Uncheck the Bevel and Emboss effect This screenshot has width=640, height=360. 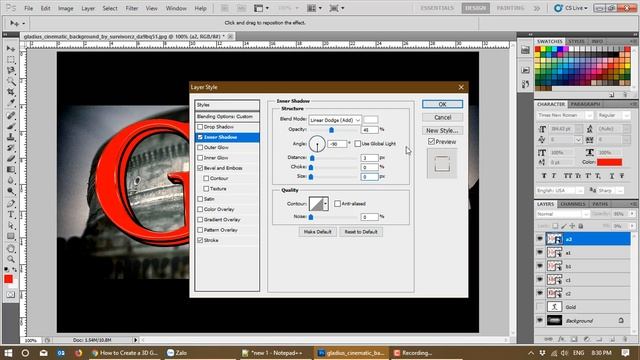200,168
